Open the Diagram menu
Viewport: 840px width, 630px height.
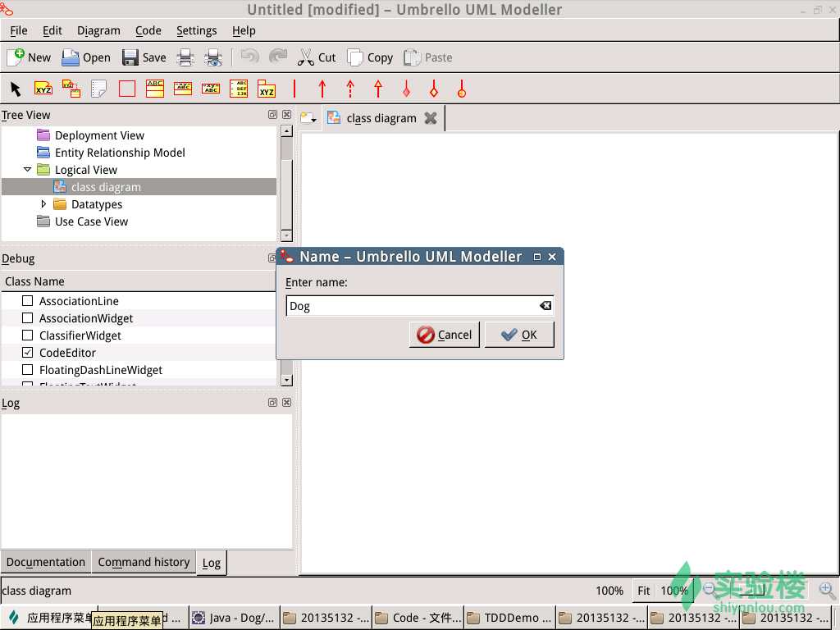(x=98, y=30)
